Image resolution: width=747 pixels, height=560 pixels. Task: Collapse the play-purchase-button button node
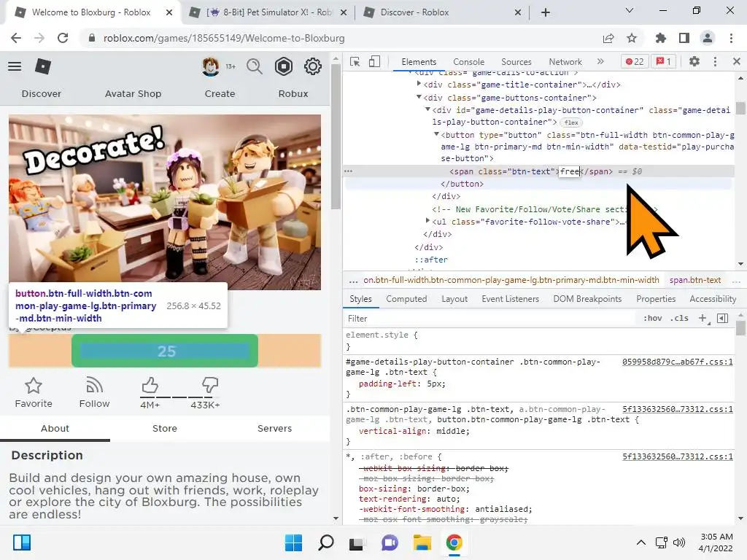[436, 134]
